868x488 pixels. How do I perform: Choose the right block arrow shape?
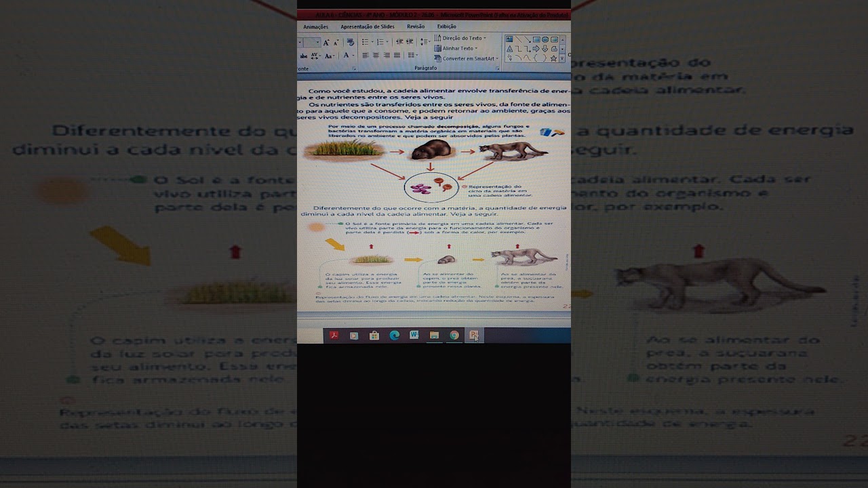[536, 49]
